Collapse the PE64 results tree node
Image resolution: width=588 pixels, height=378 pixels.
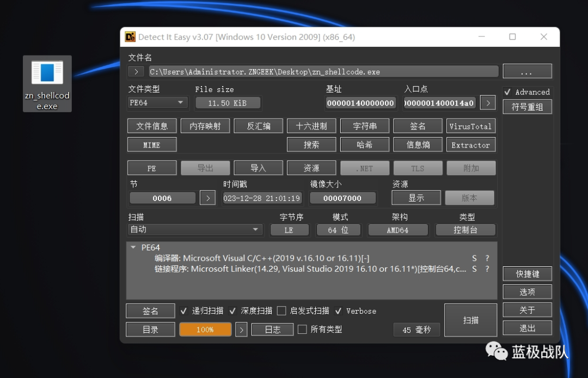click(133, 247)
